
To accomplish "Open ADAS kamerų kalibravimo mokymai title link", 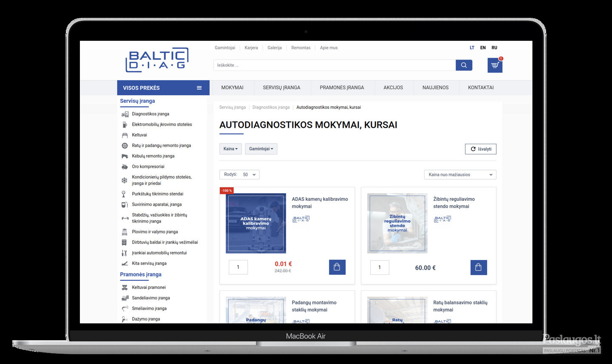I will [320, 203].
